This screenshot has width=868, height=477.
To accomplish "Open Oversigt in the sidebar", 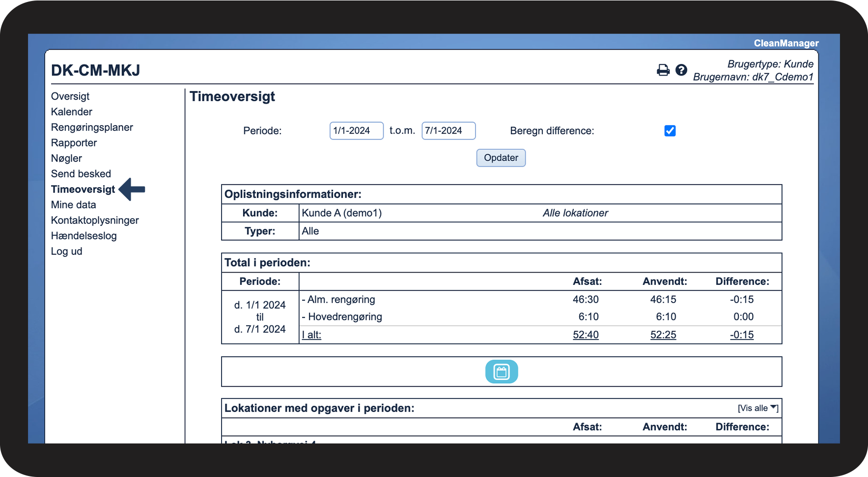I will click(x=70, y=96).
